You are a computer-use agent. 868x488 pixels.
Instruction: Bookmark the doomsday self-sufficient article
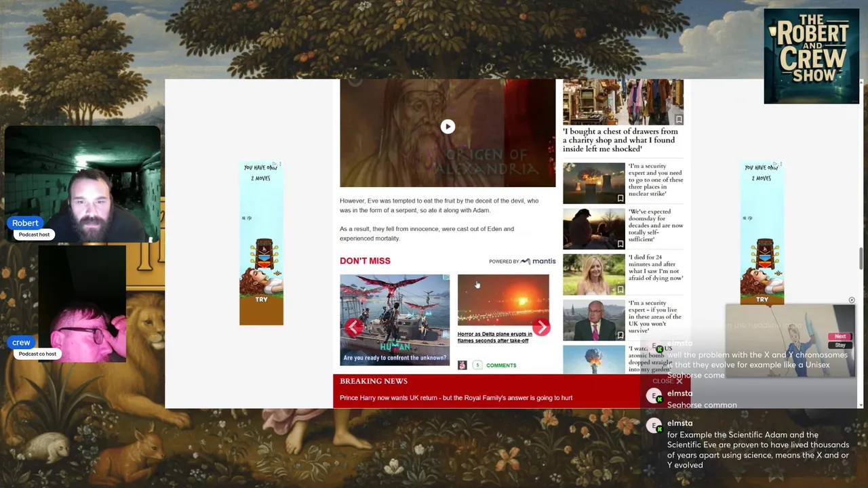tap(620, 243)
